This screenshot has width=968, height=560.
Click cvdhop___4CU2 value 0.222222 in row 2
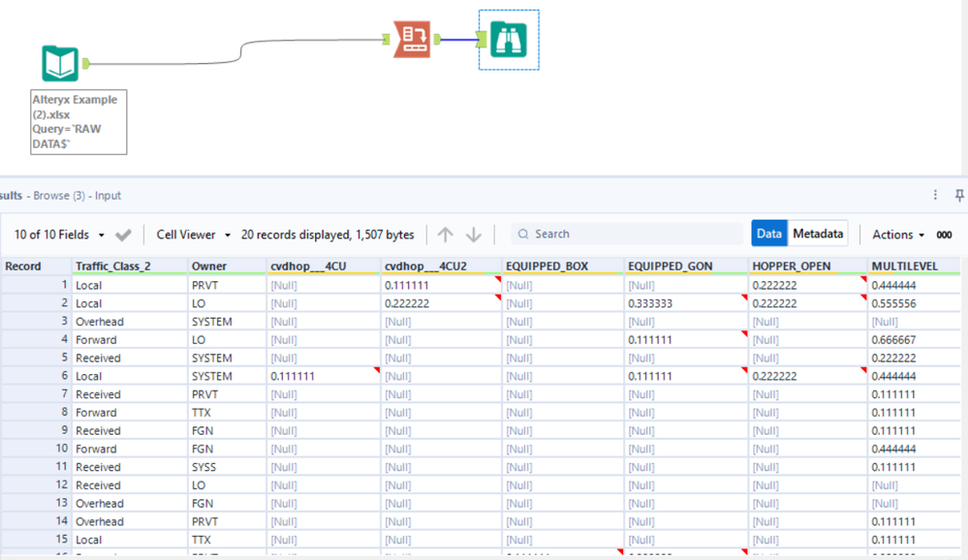(x=442, y=304)
